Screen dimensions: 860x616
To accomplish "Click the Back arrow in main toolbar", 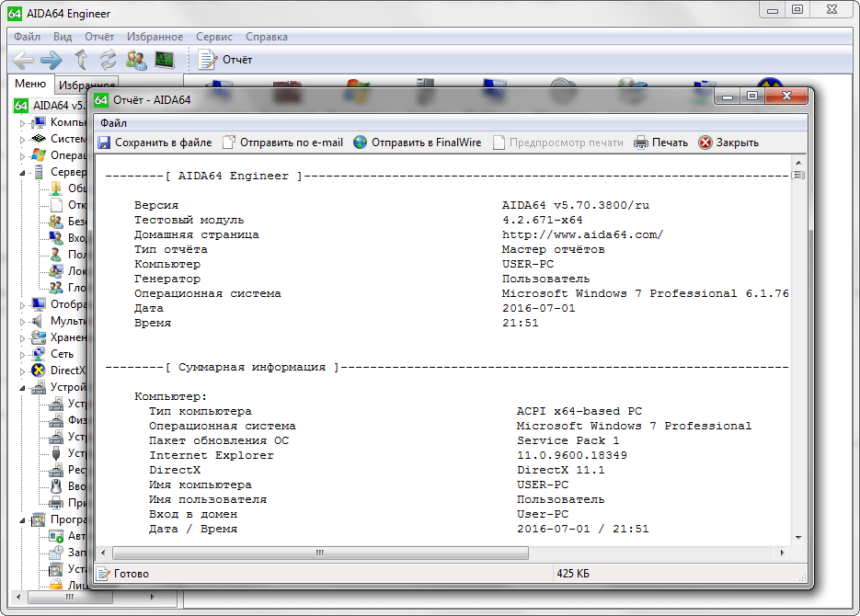I will coord(23,60).
